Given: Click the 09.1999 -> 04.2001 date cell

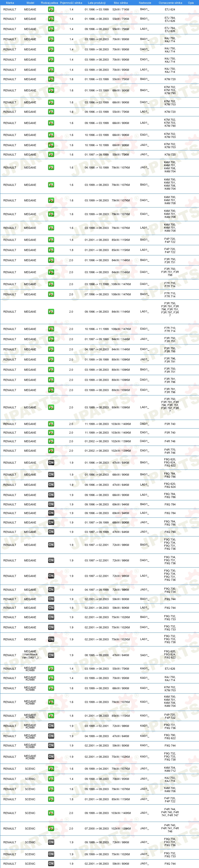Looking at the screenshot, I should [97, 769].
